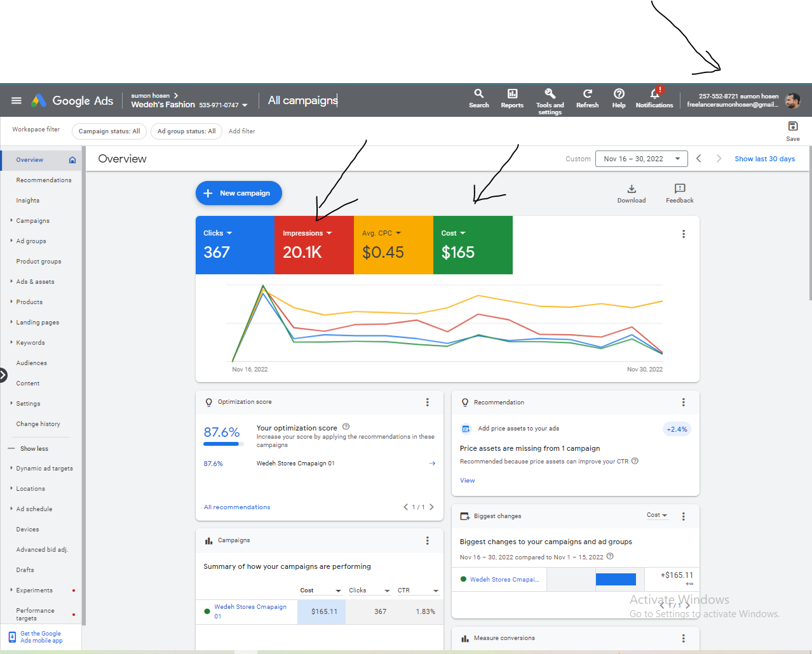Open the Reports icon
The height and width of the screenshot is (654, 812).
[x=512, y=94]
